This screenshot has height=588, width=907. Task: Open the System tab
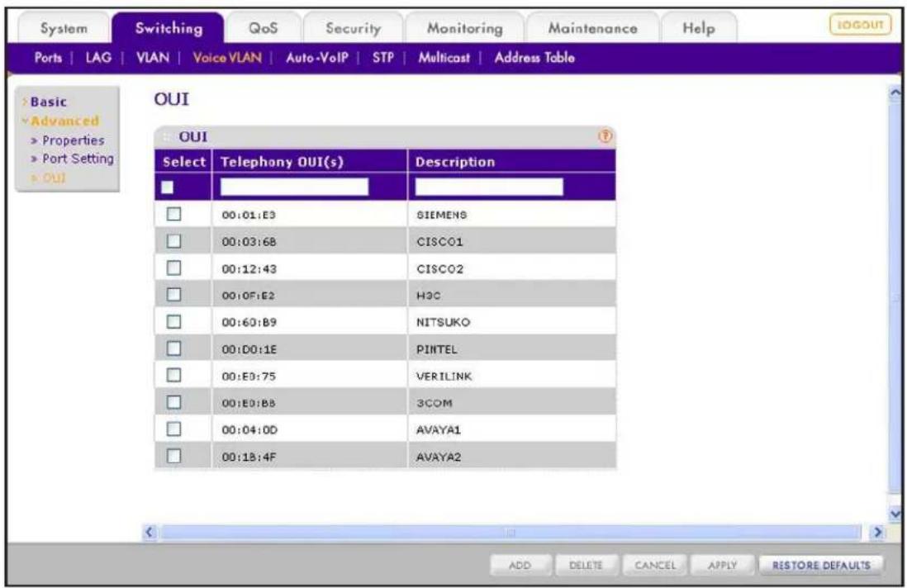pos(64,28)
